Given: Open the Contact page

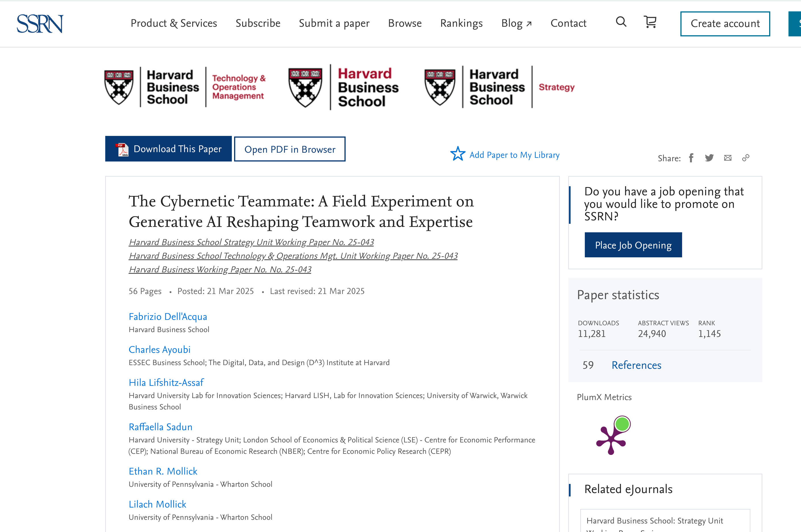Looking at the screenshot, I should point(568,23).
